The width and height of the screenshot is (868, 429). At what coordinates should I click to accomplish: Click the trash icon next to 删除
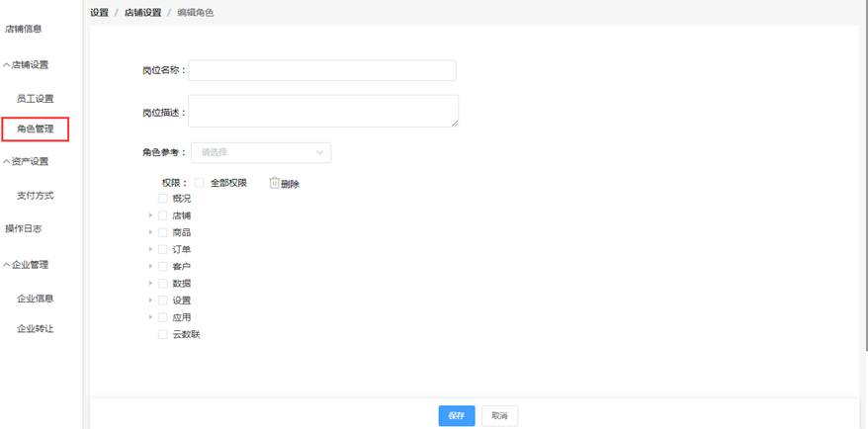(275, 183)
